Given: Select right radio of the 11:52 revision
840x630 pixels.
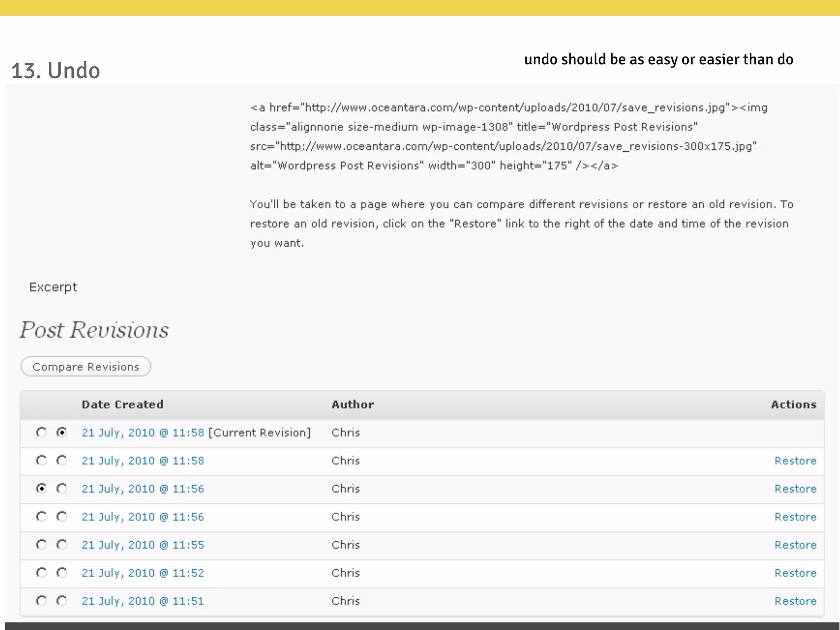Looking at the screenshot, I should [x=62, y=573].
